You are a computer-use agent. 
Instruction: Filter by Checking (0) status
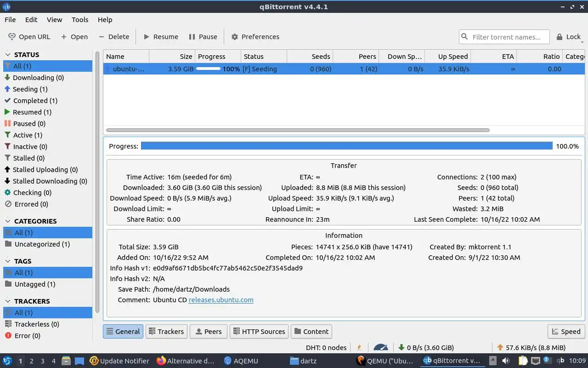pyautogui.click(x=48, y=193)
